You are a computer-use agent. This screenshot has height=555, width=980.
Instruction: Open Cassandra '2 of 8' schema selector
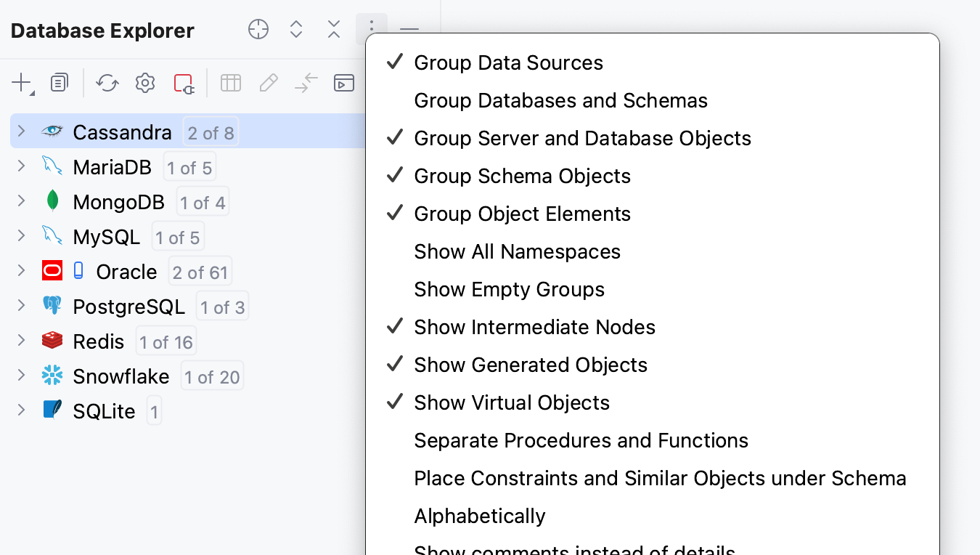tap(211, 133)
